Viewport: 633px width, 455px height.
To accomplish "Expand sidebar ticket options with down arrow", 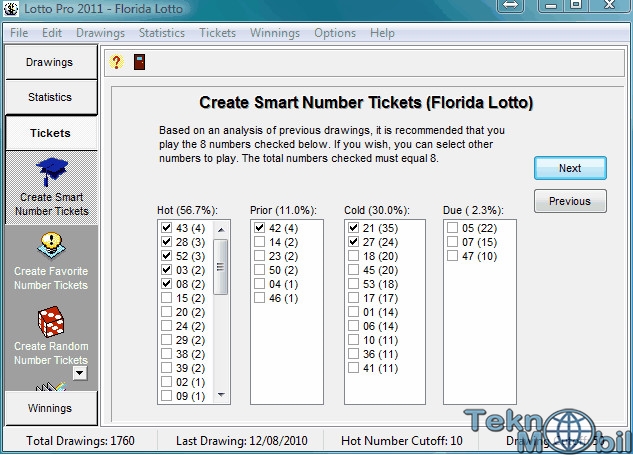I will (80, 373).
